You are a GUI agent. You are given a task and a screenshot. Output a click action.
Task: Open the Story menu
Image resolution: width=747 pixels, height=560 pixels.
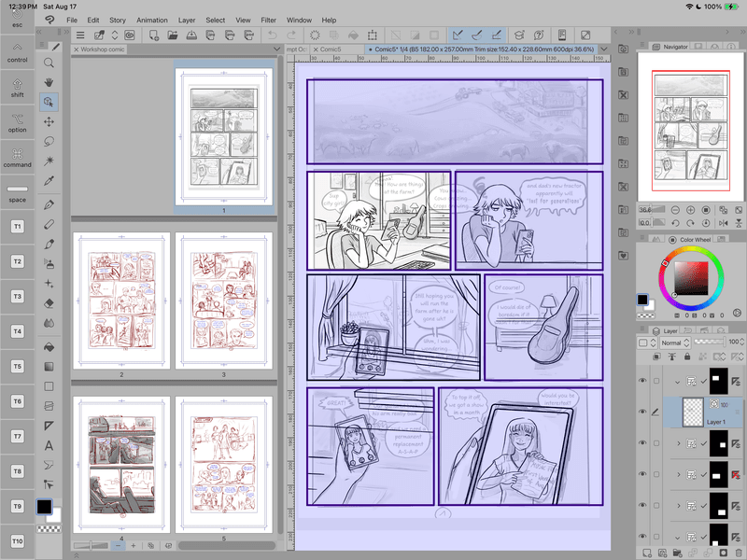pos(118,20)
